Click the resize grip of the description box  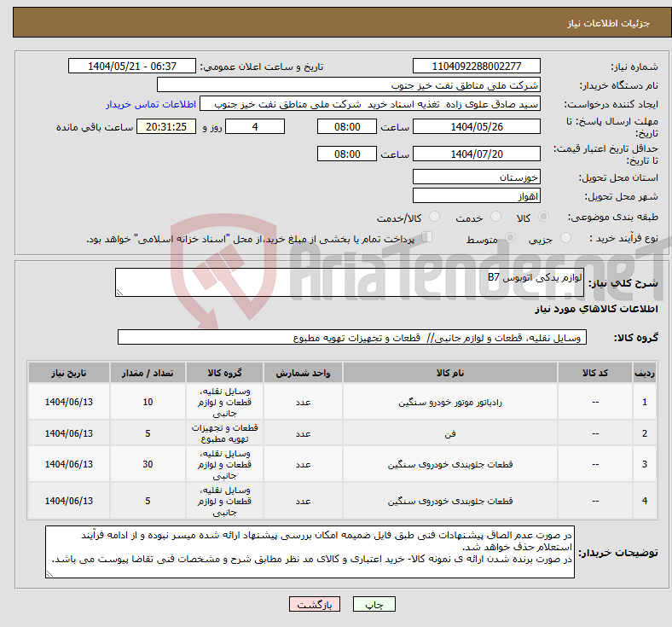pyautogui.click(x=119, y=293)
